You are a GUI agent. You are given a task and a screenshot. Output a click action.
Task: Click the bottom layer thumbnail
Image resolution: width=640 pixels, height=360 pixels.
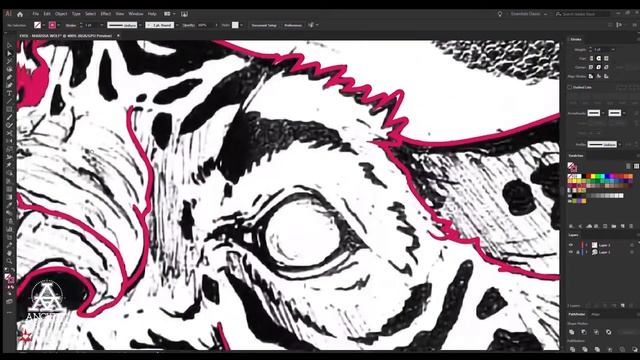tap(595, 252)
